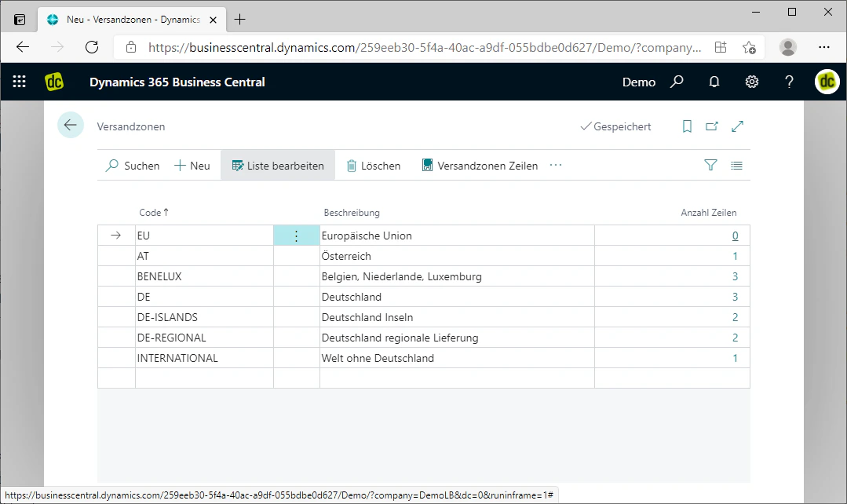
Task: Open the dc user account avatar
Action: tap(827, 82)
